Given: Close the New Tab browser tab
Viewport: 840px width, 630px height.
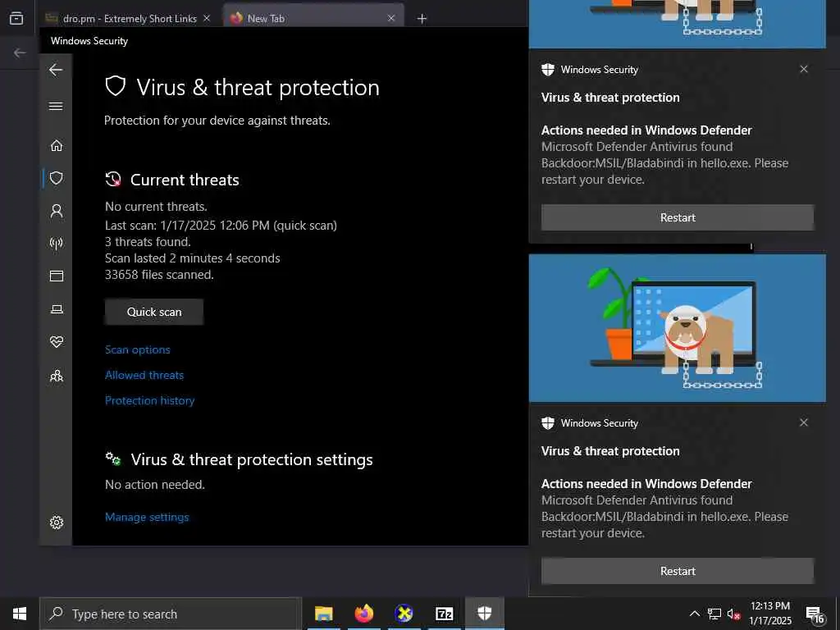Looking at the screenshot, I should 391,18.
